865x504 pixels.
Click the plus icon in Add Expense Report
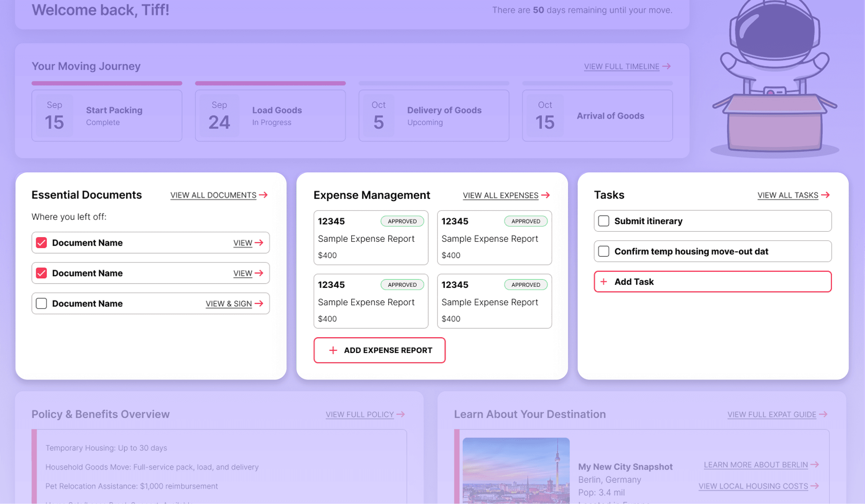(333, 350)
